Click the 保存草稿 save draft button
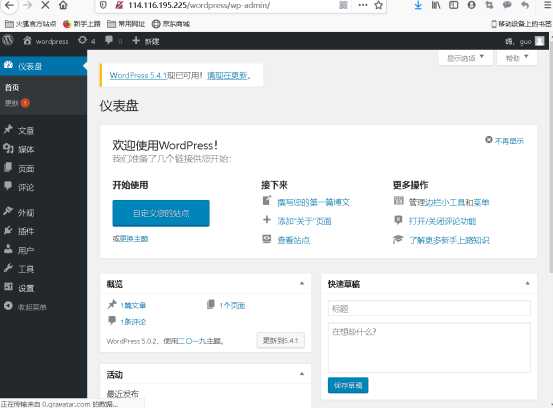 pos(348,385)
